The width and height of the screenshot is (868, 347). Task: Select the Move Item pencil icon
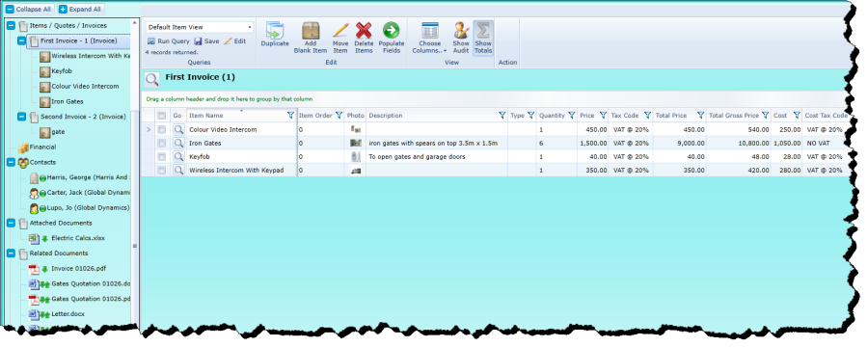340,31
